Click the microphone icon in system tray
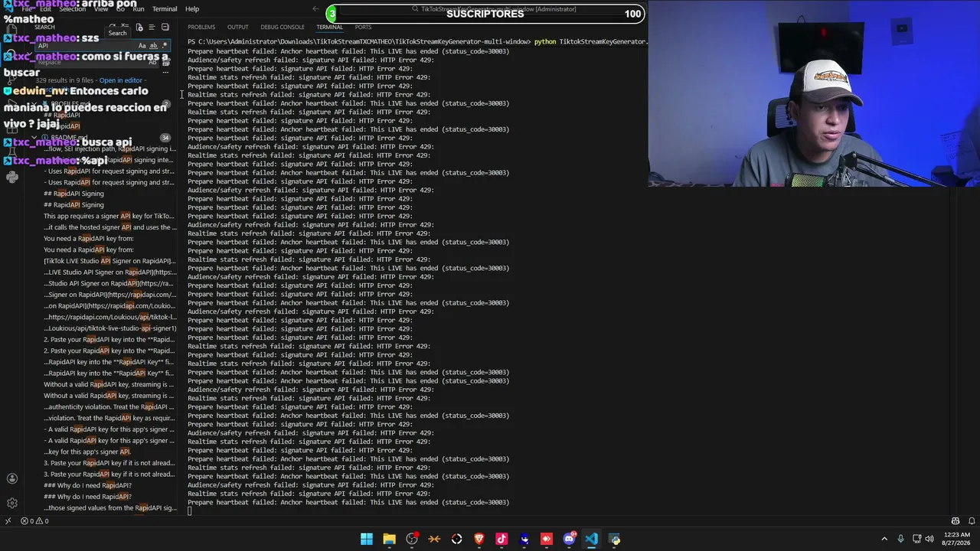The width and height of the screenshot is (980, 551). [x=900, y=539]
